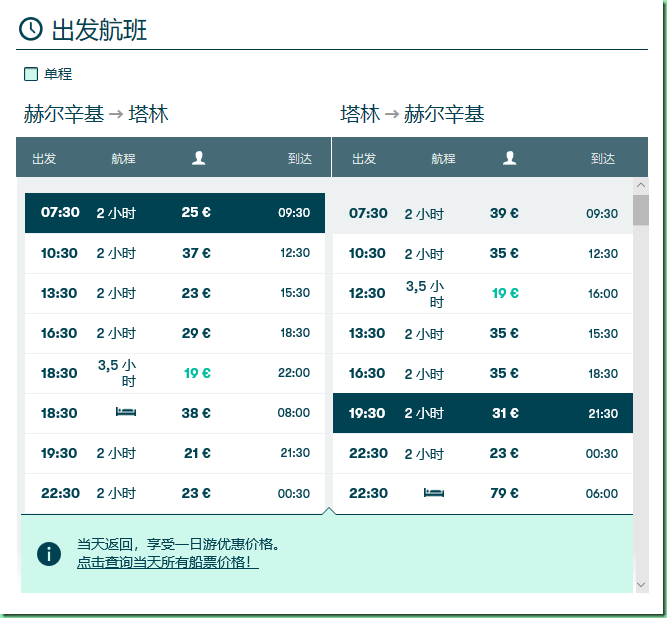This screenshot has width=667, height=618.
Task: Tick the 单程 one-way checkbox
Action: (x=31, y=74)
